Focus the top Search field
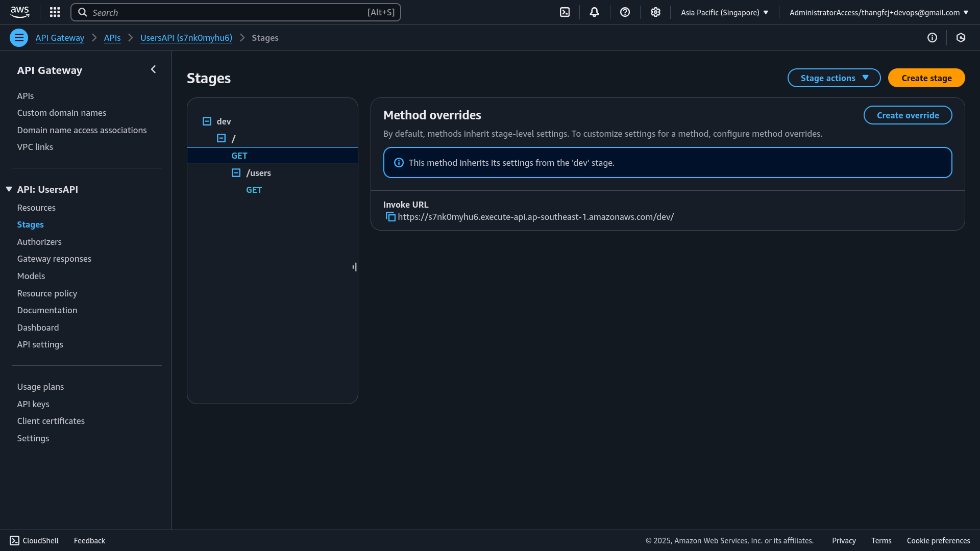Image resolution: width=980 pixels, height=551 pixels. 236,12
